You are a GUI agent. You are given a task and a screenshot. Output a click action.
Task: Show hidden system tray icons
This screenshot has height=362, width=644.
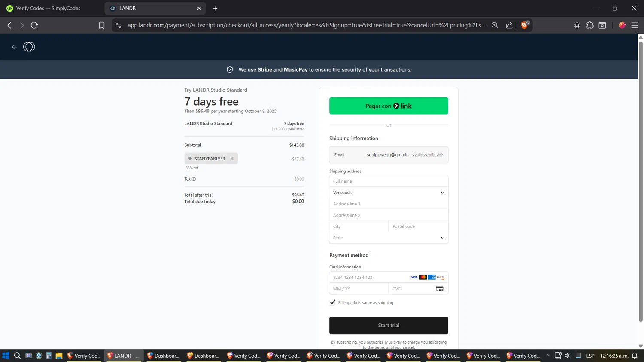click(548, 356)
